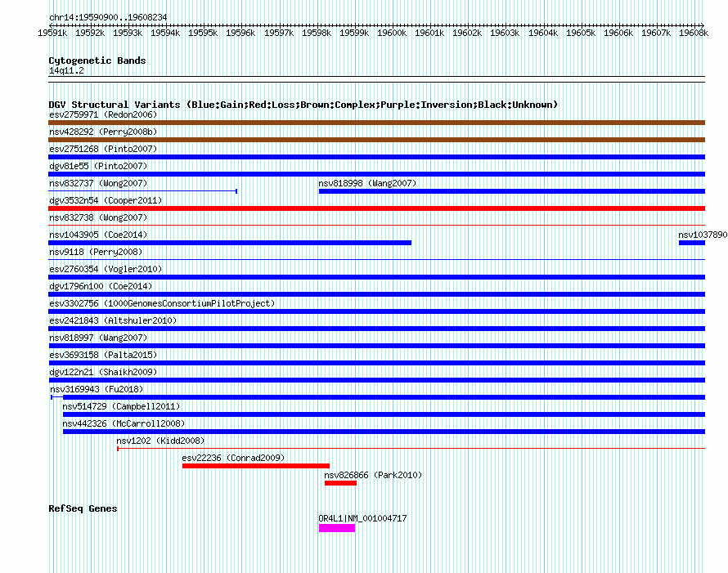Click the esv2760354 (Vogler2010) blue bar

click(376, 277)
